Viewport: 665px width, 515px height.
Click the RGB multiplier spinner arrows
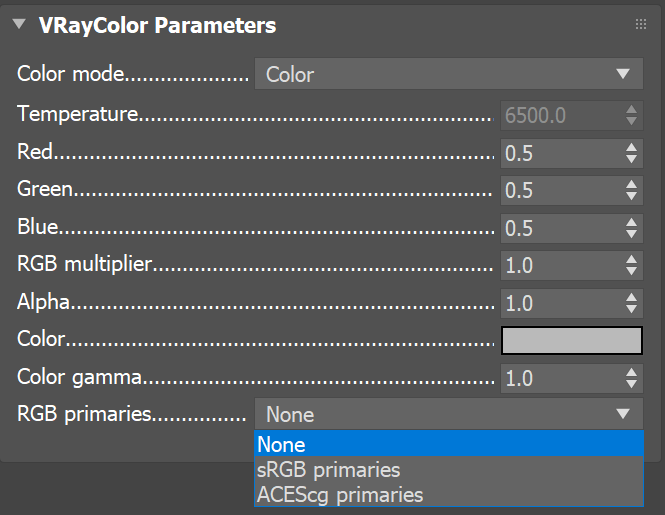tap(631, 266)
